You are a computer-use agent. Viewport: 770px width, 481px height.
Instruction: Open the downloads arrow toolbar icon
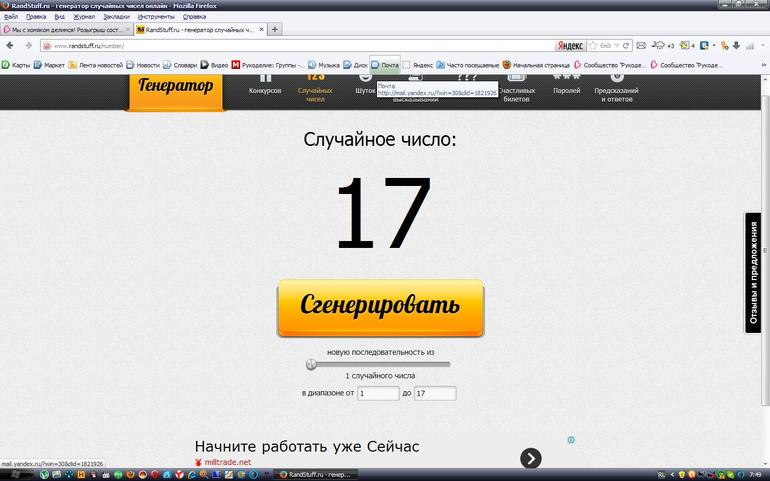point(736,46)
